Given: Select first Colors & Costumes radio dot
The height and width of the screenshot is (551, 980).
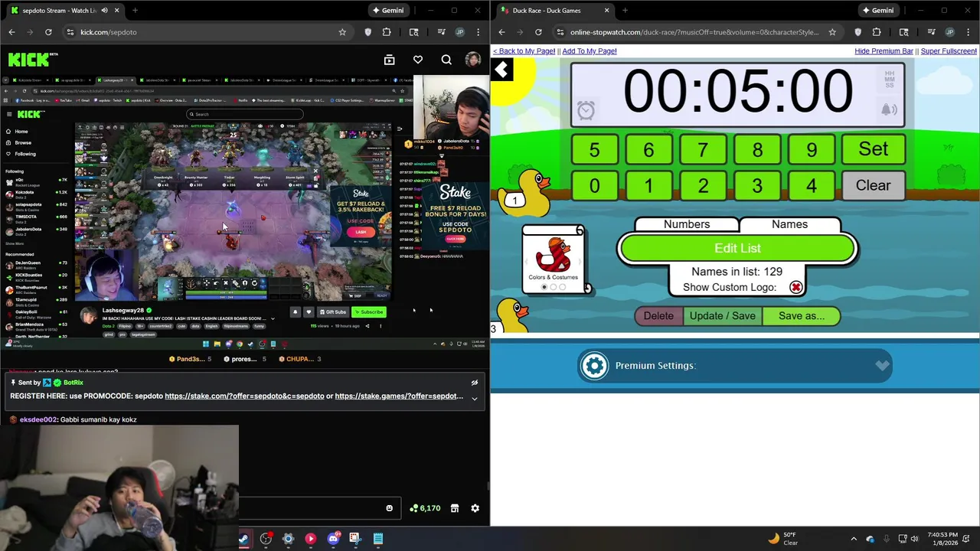Looking at the screenshot, I should [x=544, y=287].
